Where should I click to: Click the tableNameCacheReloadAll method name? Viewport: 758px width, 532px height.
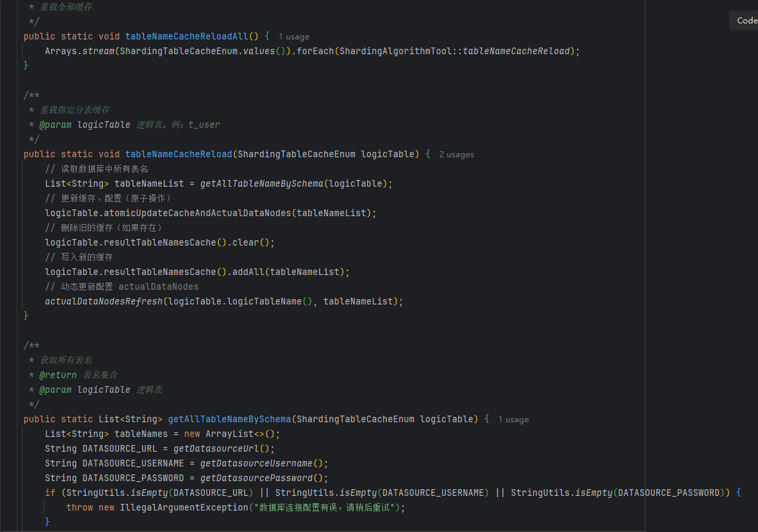pyautogui.click(x=187, y=37)
